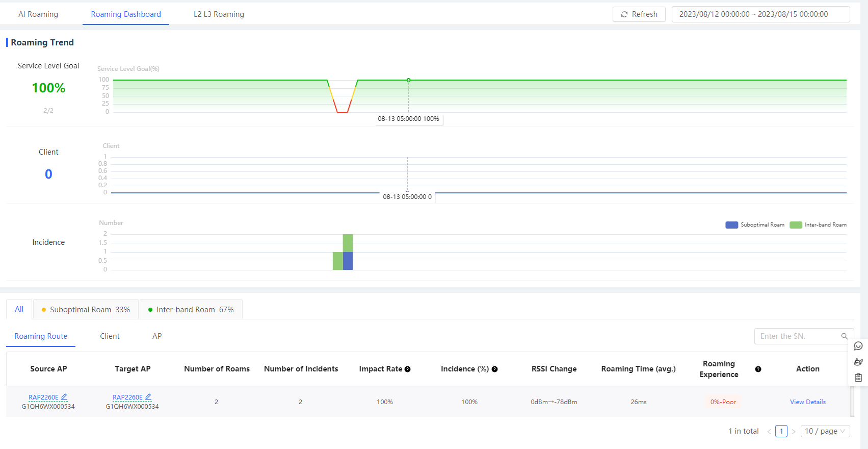Image resolution: width=868 pixels, height=449 pixels.
Task: Click the feedback icon in floating sidebar
Action: pyautogui.click(x=858, y=362)
